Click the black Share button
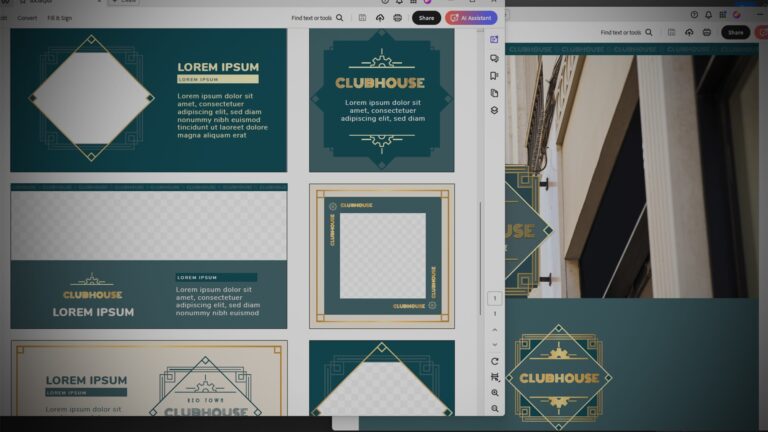 click(x=426, y=18)
